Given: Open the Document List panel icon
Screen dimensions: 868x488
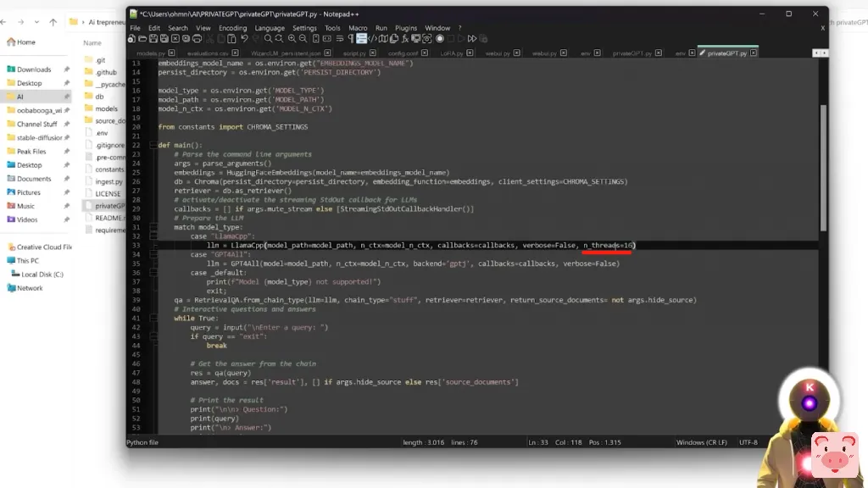Looking at the screenshot, I should [394, 39].
